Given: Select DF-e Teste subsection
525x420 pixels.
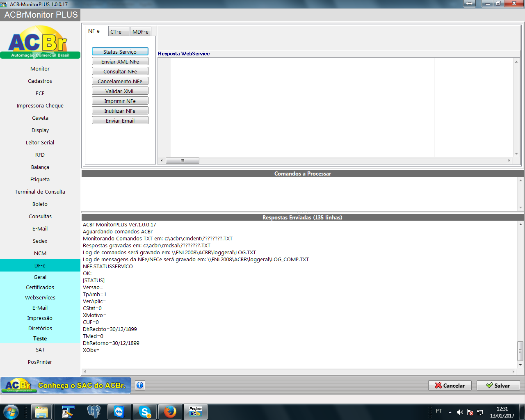Looking at the screenshot, I should (40, 338).
